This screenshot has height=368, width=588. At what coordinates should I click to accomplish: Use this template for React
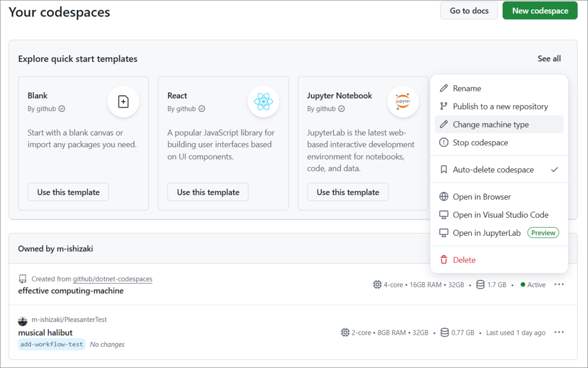(208, 192)
